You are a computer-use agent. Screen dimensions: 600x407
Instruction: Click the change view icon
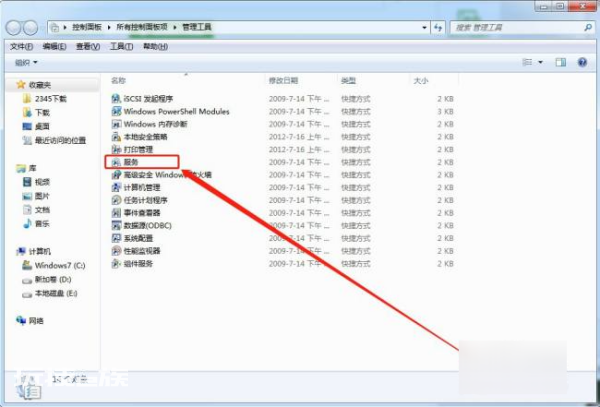527,62
